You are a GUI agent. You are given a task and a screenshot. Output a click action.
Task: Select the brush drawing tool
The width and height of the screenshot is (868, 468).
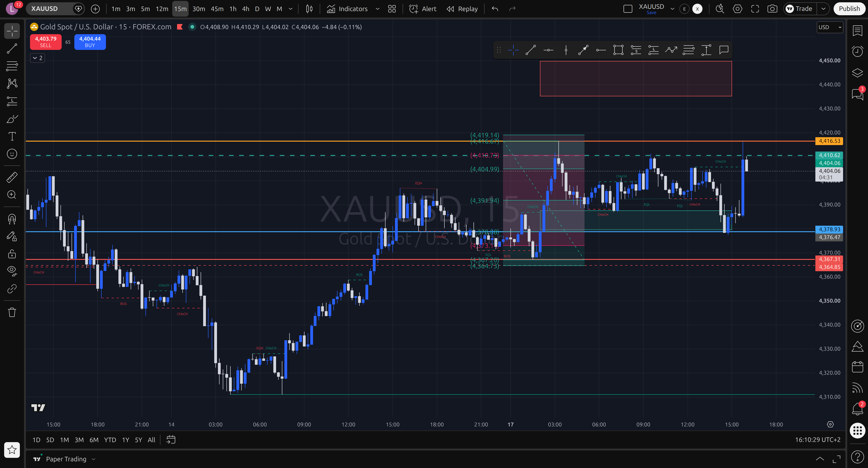12,119
